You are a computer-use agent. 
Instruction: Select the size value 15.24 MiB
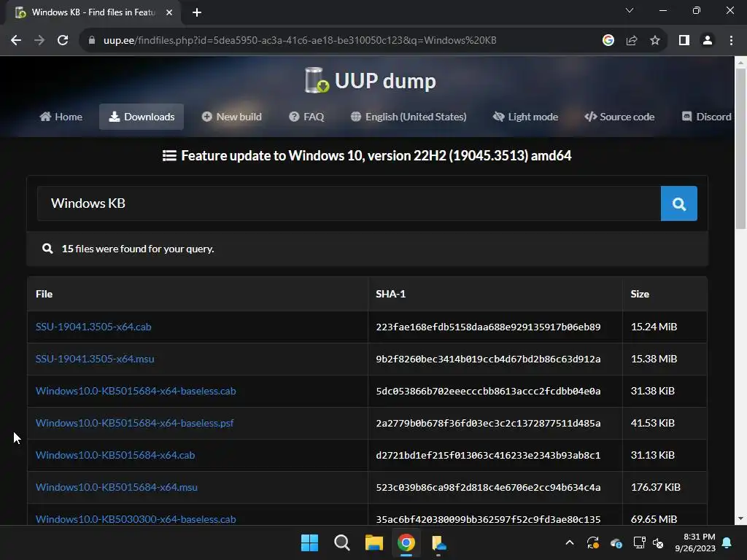pos(654,327)
